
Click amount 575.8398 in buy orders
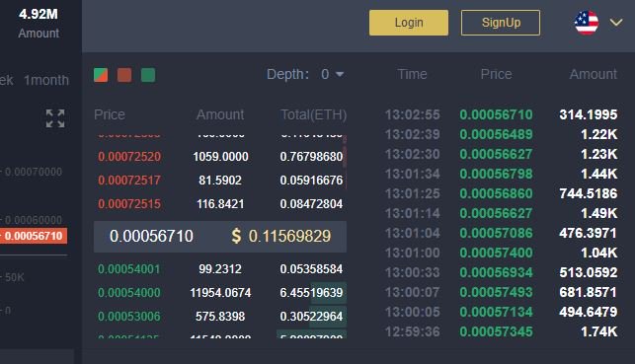click(x=220, y=317)
